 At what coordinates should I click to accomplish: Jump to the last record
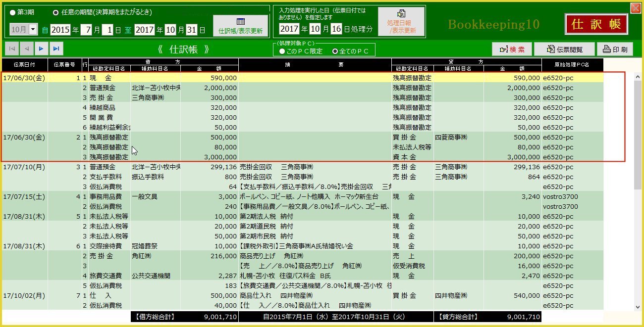tap(56, 48)
